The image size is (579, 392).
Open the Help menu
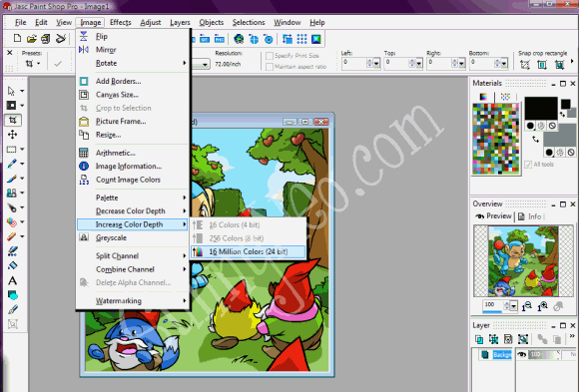pyautogui.click(x=316, y=23)
